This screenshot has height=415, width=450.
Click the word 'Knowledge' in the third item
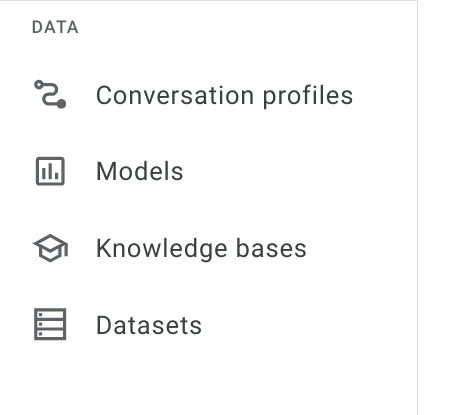pyautogui.click(x=162, y=250)
